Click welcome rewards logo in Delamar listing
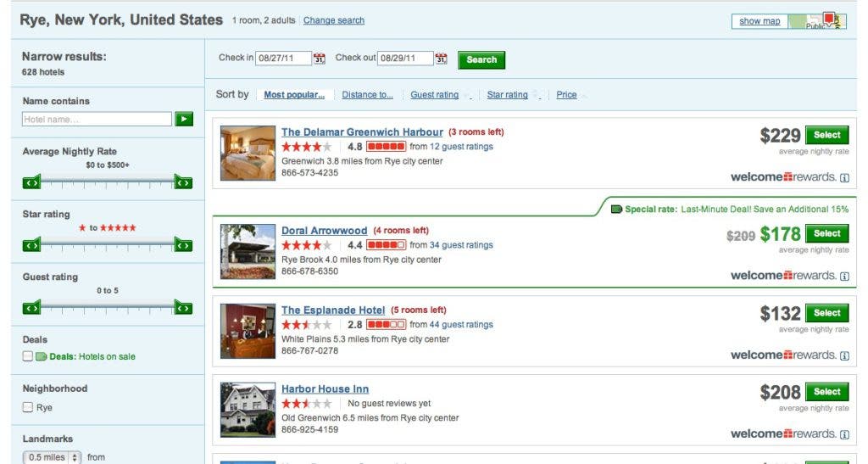Viewport: 868px width, 464px height. click(x=783, y=177)
